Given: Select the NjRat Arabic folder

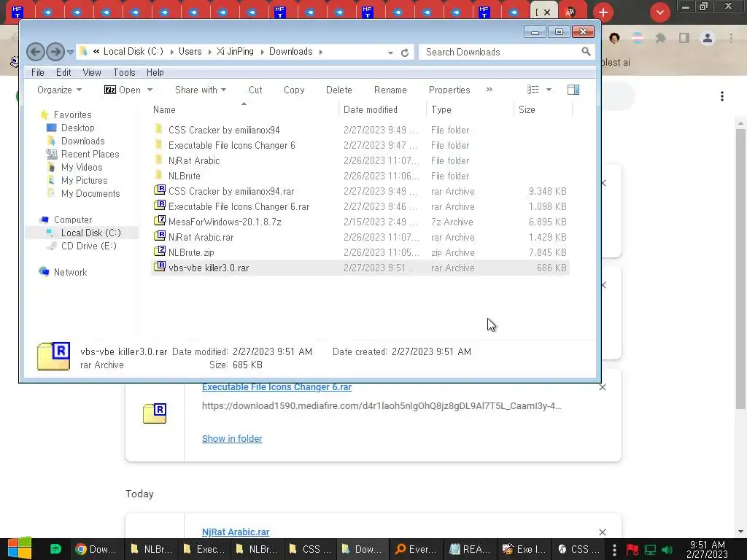Looking at the screenshot, I should (x=360, y=160).
